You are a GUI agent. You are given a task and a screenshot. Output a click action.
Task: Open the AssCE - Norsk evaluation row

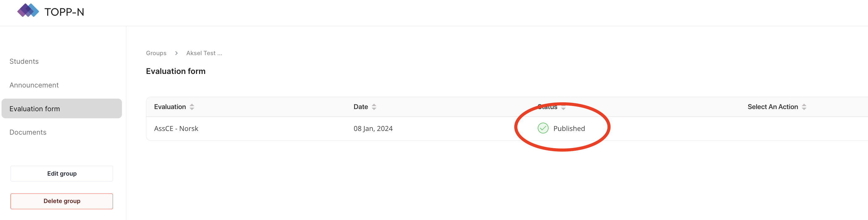pos(176,128)
